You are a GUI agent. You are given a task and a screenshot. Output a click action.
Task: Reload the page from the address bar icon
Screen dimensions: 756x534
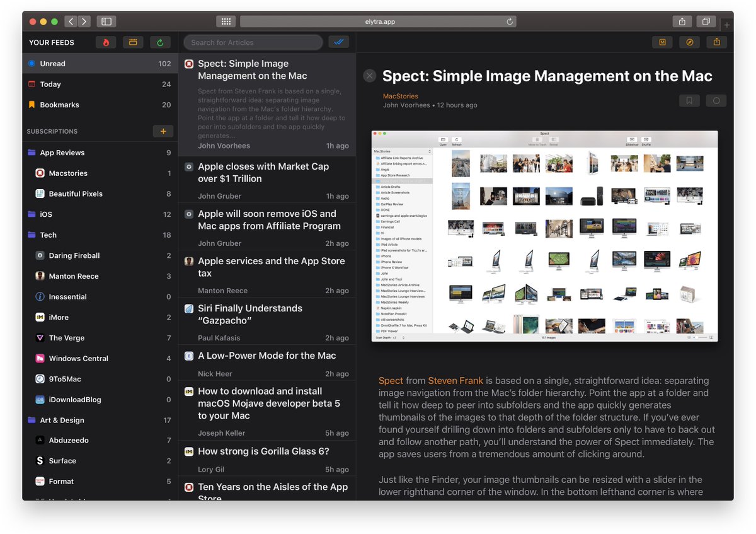(510, 21)
